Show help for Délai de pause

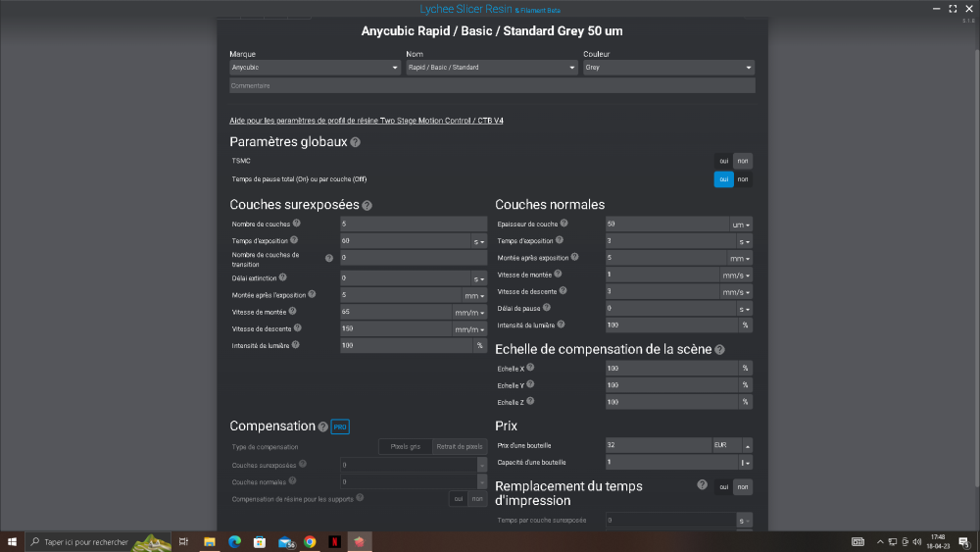[546, 308]
